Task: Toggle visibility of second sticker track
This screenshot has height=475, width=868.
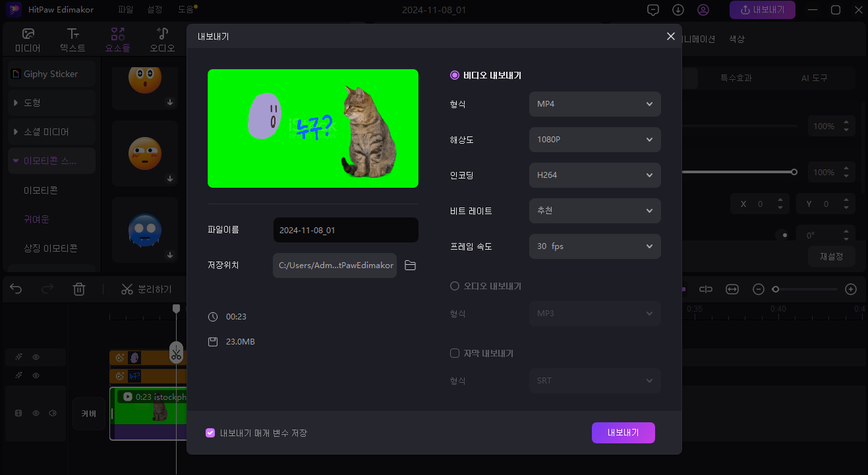Action: point(36,376)
